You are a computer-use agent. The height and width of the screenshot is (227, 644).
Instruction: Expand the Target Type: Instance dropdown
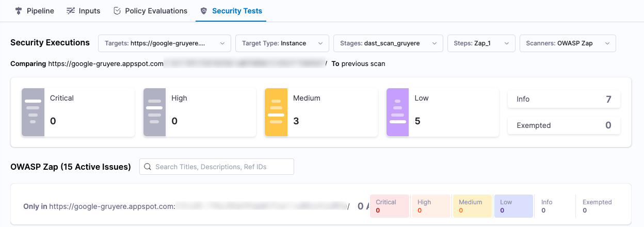[282, 43]
